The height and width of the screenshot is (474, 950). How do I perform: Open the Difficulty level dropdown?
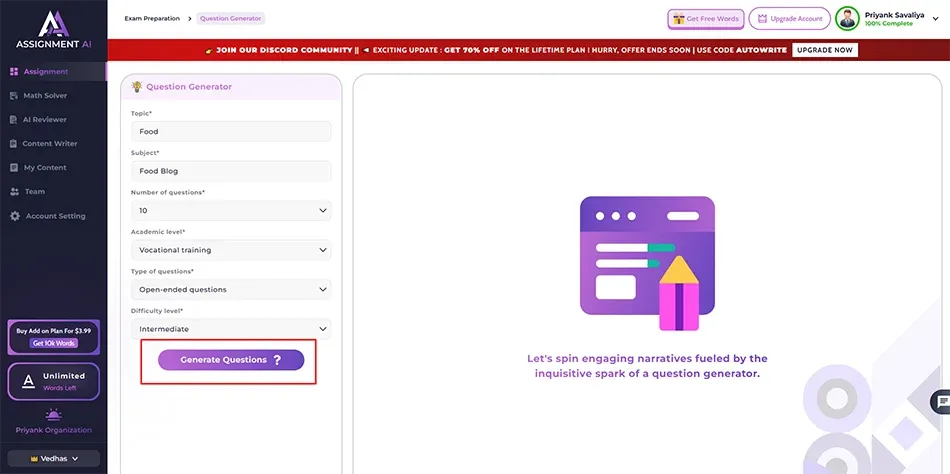[x=231, y=329]
